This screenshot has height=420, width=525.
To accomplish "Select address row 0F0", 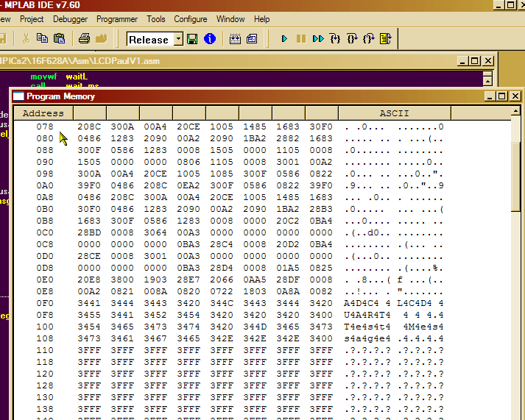I will click(x=45, y=303).
